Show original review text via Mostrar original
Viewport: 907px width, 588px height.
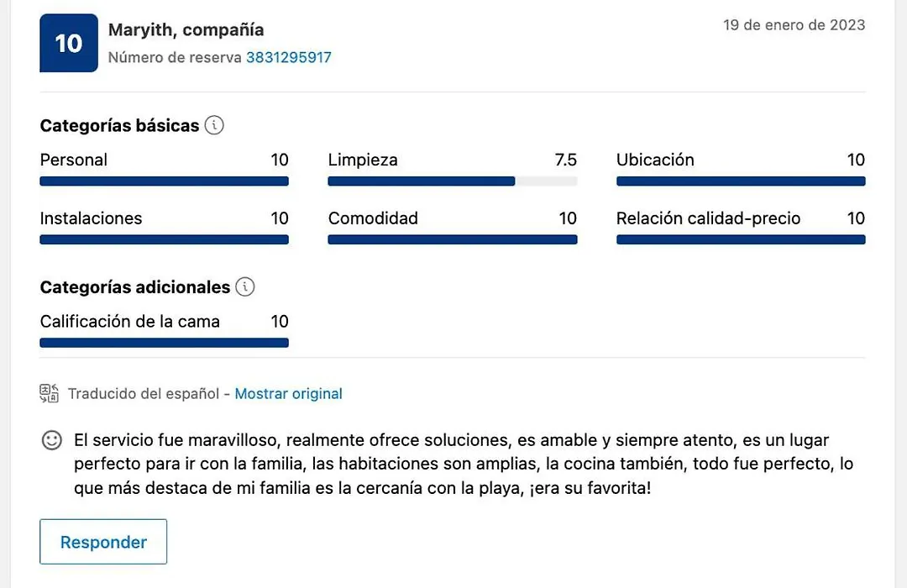coord(288,394)
